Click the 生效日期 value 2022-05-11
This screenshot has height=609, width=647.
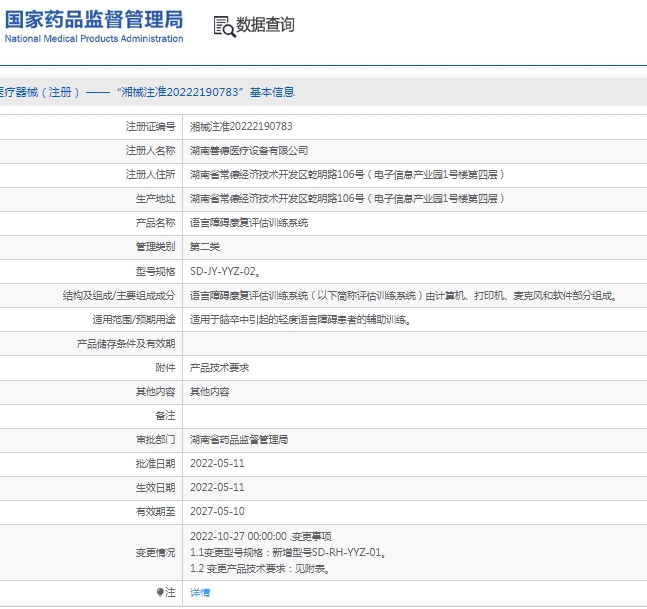pyautogui.click(x=217, y=487)
